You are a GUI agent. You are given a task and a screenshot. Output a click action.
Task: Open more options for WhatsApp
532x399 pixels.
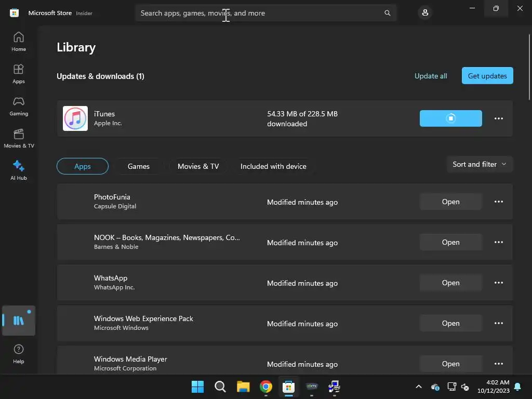(x=498, y=283)
